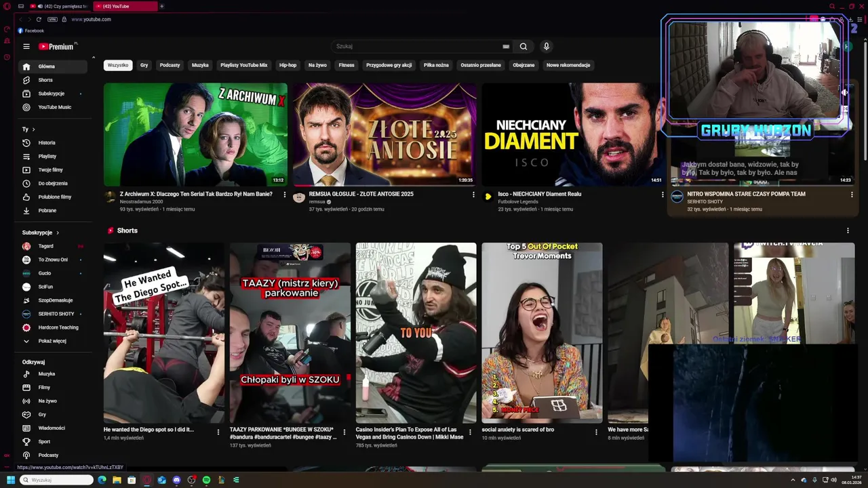Expand the Subskrypcje section header
The height and width of the screenshot is (488, 868).
41,232
